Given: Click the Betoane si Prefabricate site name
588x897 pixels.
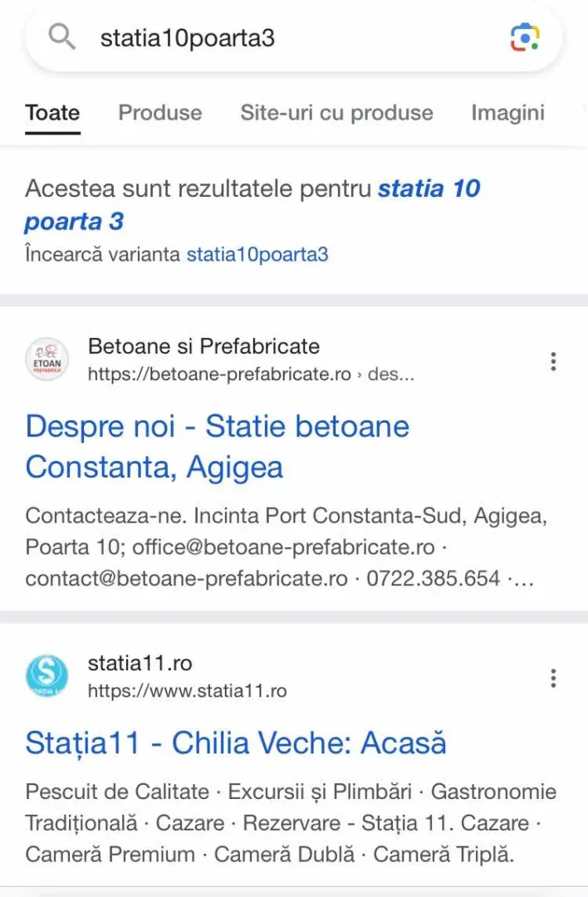Looking at the screenshot, I should pos(203,346).
